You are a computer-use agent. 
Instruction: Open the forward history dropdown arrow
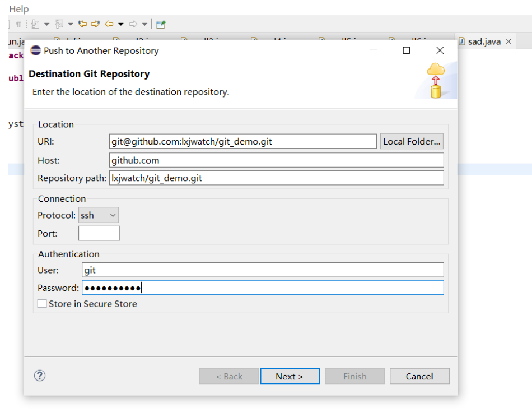point(145,24)
